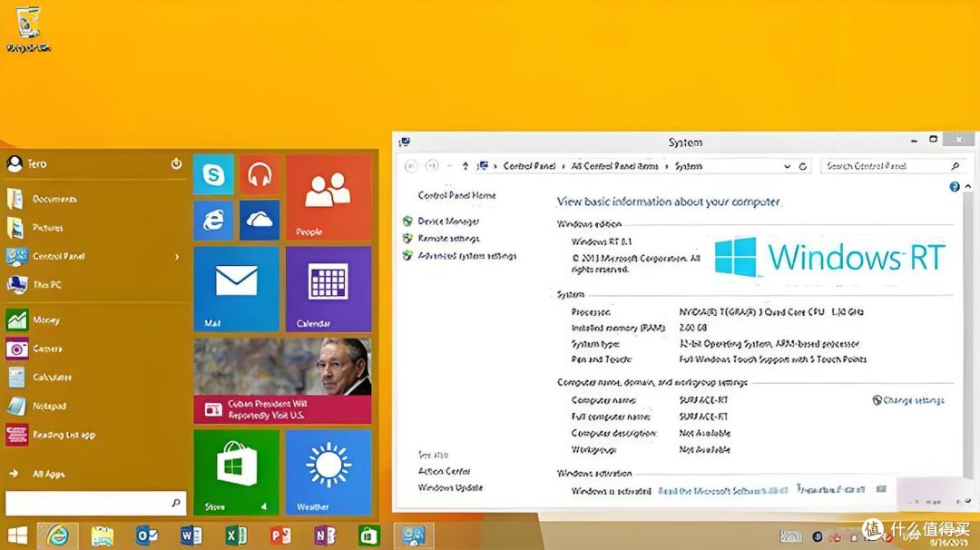Image resolution: width=980 pixels, height=550 pixels.
Task: Open the Cuban President news tile
Action: pos(282,380)
